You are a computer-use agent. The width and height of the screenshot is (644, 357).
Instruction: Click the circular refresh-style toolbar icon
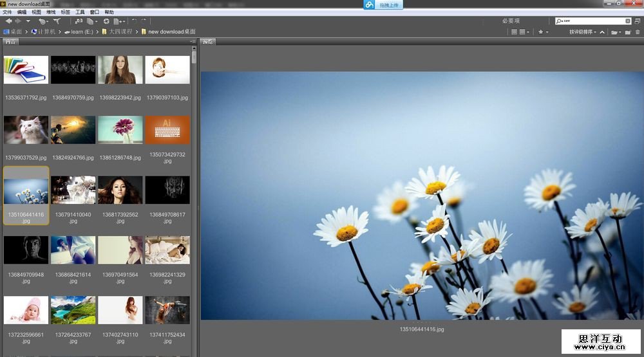click(x=106, y=21)
